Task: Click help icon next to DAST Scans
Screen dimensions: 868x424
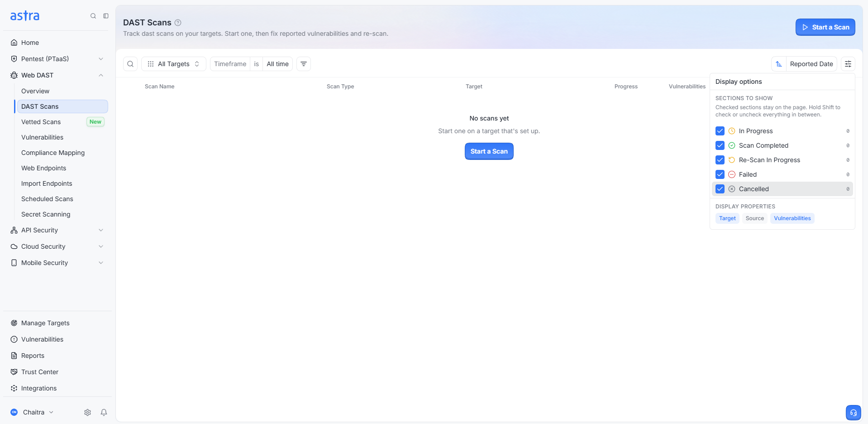Action: pos(178,23)
